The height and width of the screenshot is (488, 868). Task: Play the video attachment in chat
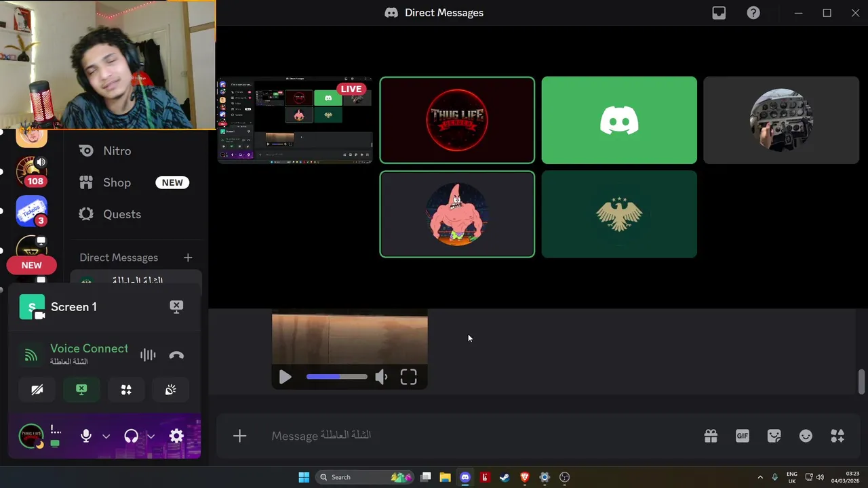coord(285,377)
